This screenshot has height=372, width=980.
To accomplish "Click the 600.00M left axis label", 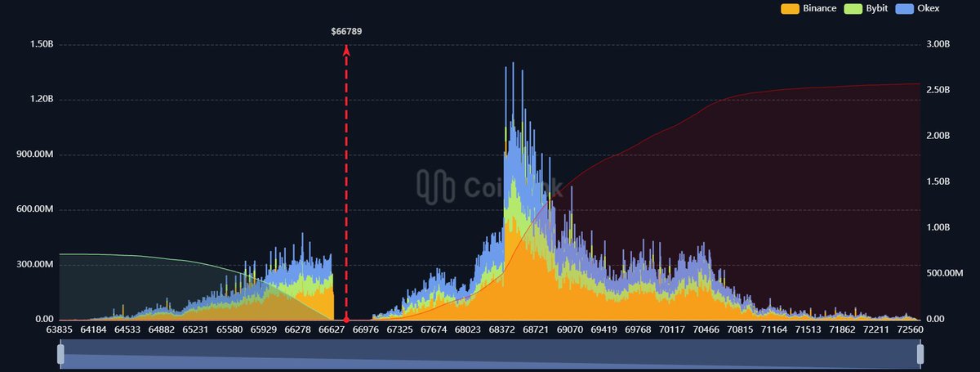I will coord(35,209).
